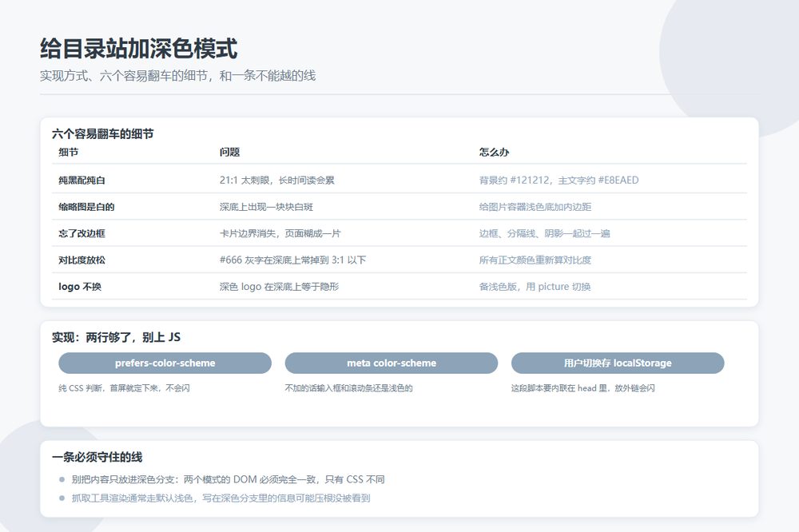Click the cell 卡片边界消失，页面糊成一片
This screenshot has height=532, width=799.
pyautogui.click(x=280, y=233)
